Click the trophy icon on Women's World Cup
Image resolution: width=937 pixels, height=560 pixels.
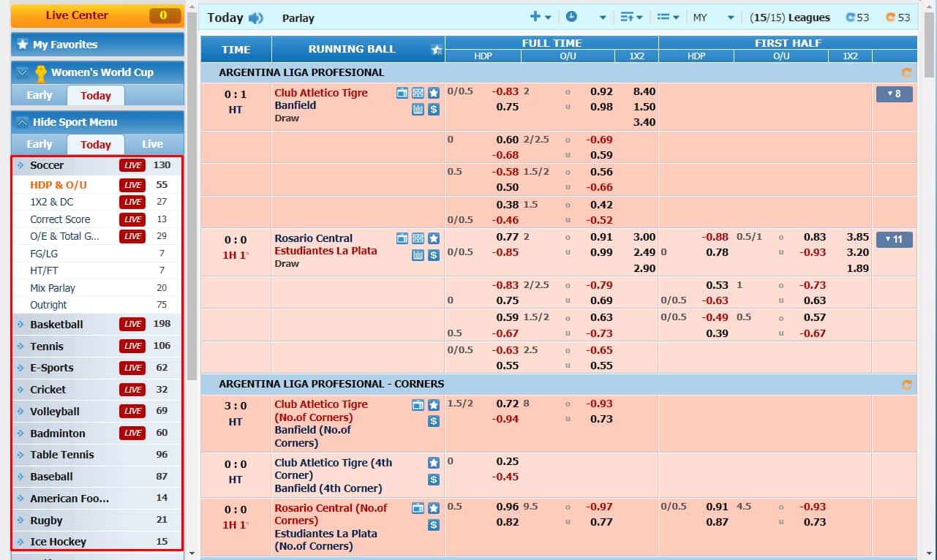point(40,72)
